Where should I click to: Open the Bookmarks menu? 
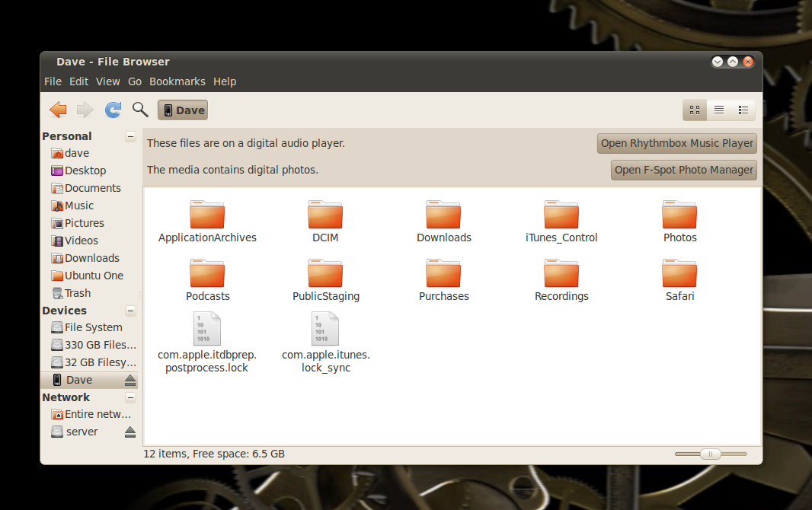click(x=177, y=81)
